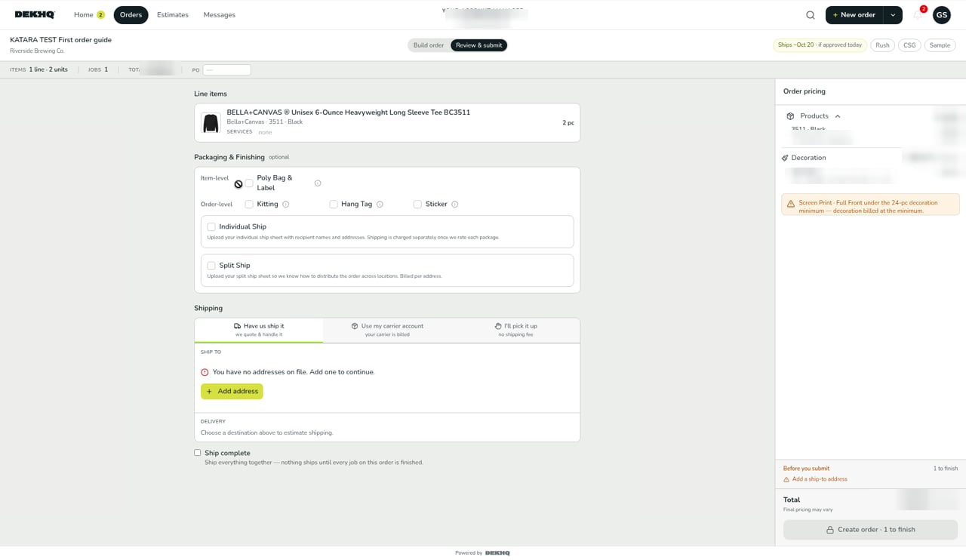966x560 pixels.
Task: Click the hand icon on I'll pick it up
Action: coord(498,326)
